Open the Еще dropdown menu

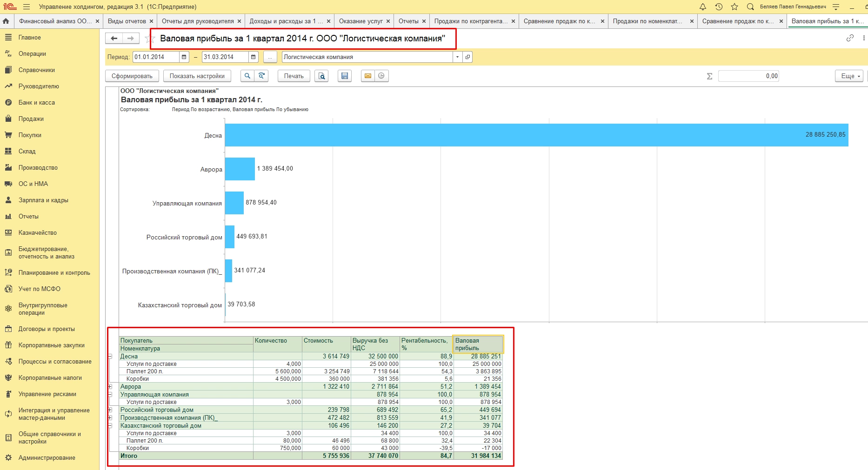click(x=849, y=76)
